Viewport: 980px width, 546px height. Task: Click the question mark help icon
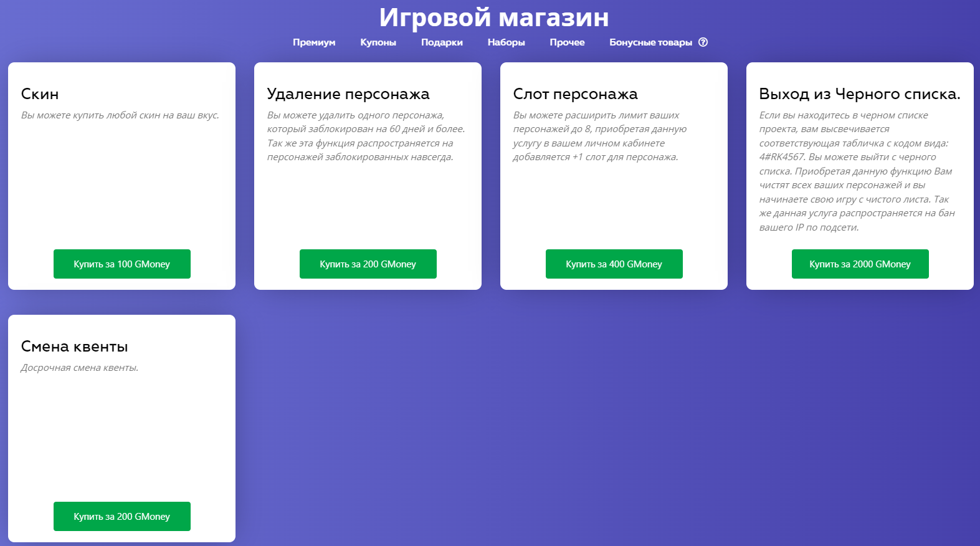point(703,42)
